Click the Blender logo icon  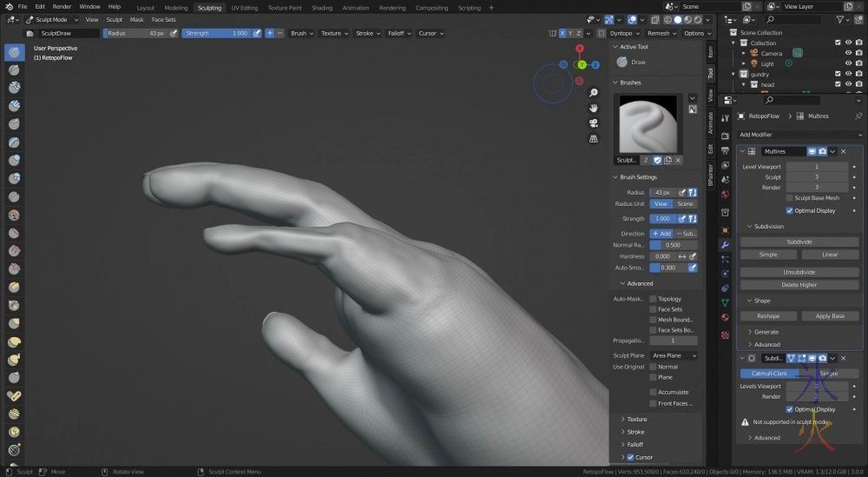pos(8,7)
